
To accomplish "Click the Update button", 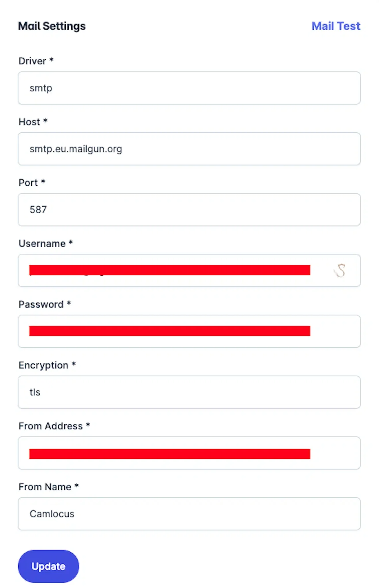I will [x=48, y=566].
